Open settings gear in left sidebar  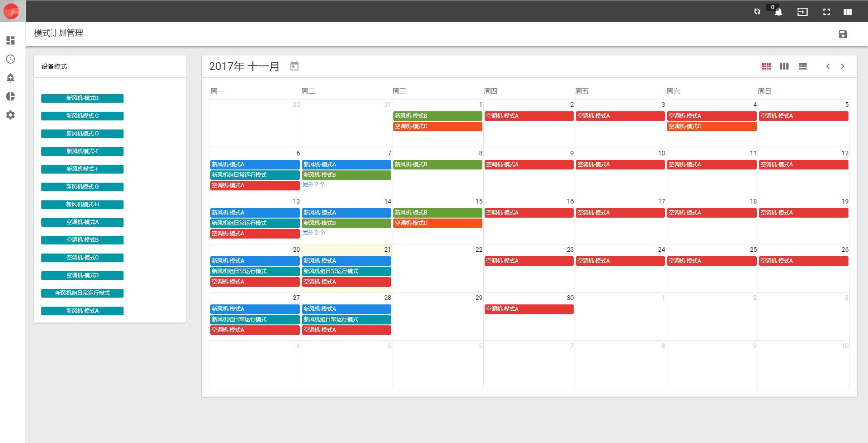pos(10,115)
